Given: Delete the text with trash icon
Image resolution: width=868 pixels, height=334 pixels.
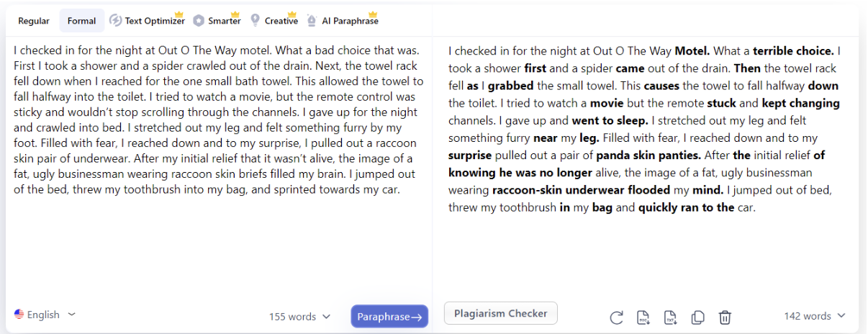Looking at the screenshot, I should coord(725,317).
